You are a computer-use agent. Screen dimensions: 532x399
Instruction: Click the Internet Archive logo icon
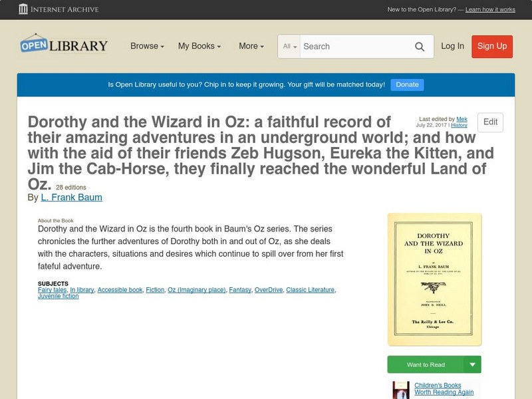[23, 9]
